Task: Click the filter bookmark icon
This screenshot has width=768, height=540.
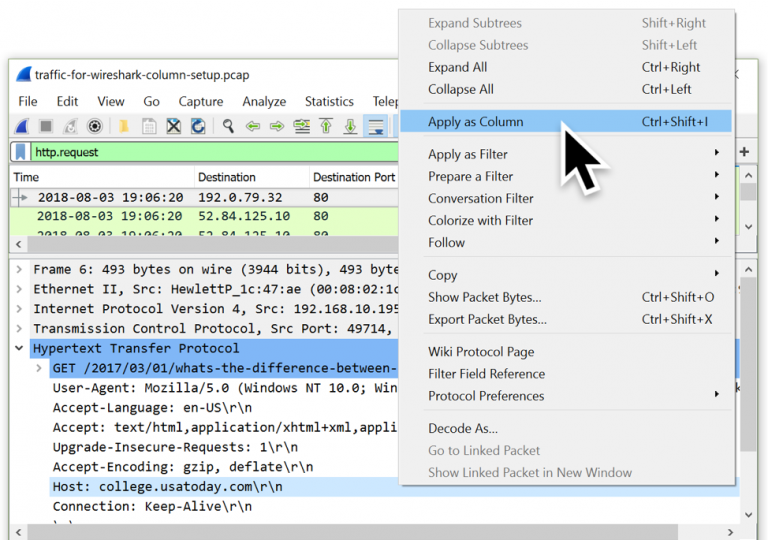Action: click(x=20, y=152)
